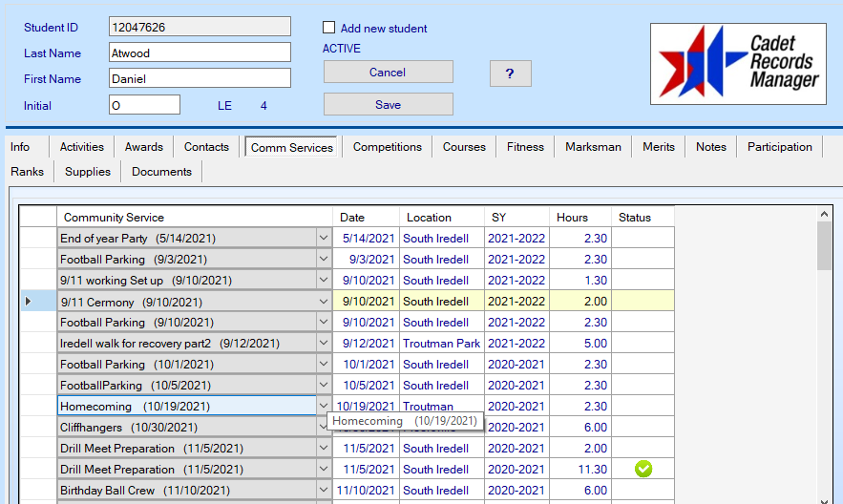Click the current row indicator arrow
Screen dimensions: 843x504
(x=27, y=302)
